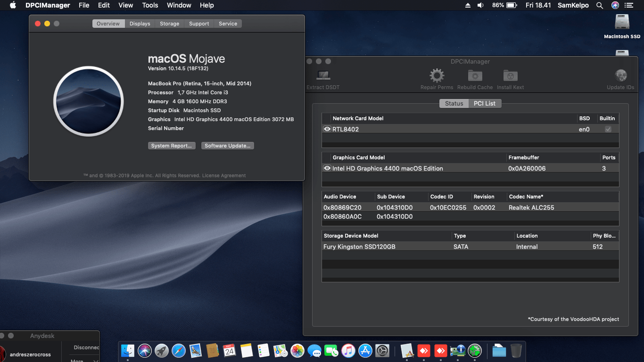Open Spotlight search from the menu bar
Image resolution: width=644 pixels, height=362 pixels.
(x=600, y=5)
